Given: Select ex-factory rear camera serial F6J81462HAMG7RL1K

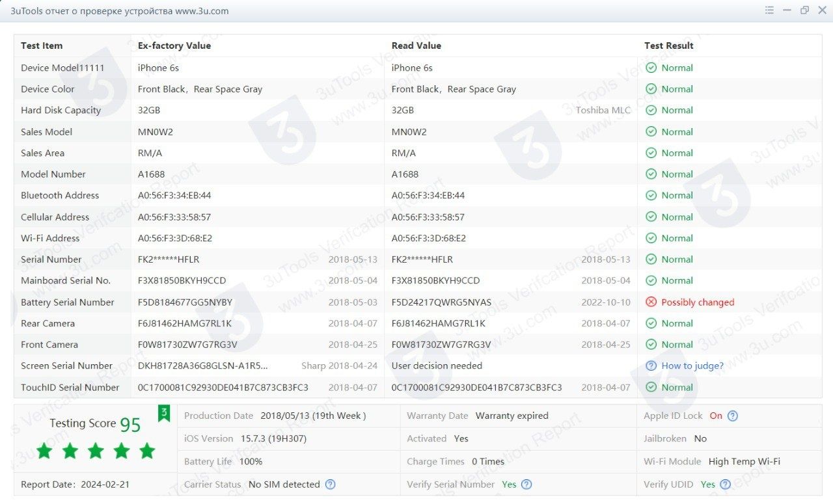Looking at the screenshot, I should click(x=185, y=324).
